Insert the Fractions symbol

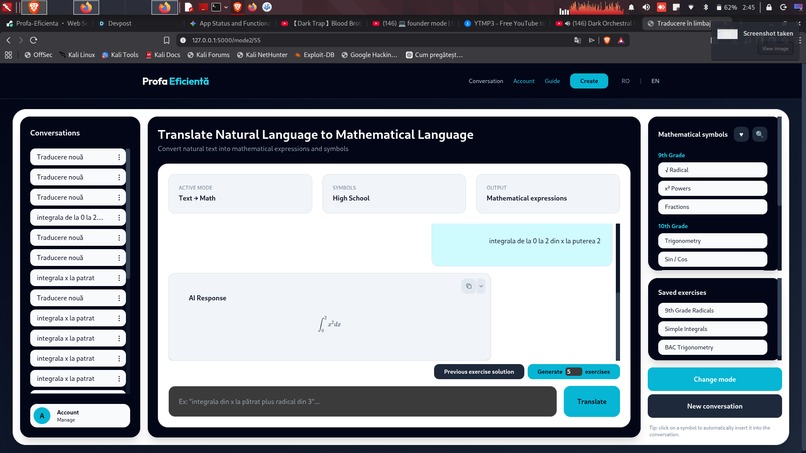click(712, 207)
